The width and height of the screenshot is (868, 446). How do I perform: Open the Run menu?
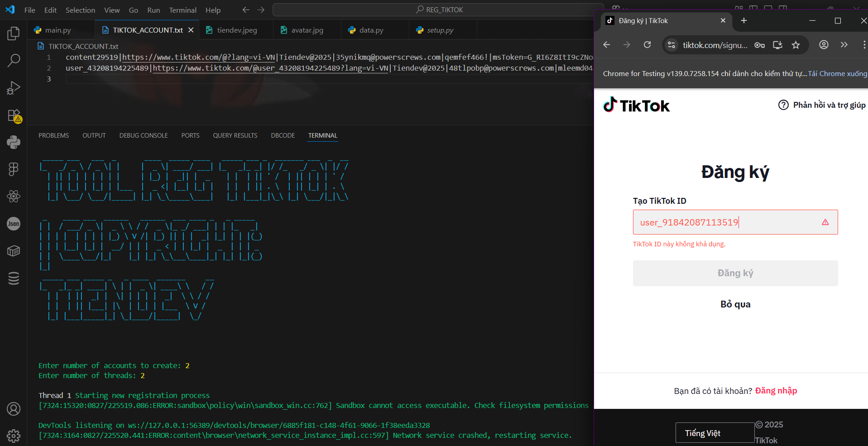(153, 10)
